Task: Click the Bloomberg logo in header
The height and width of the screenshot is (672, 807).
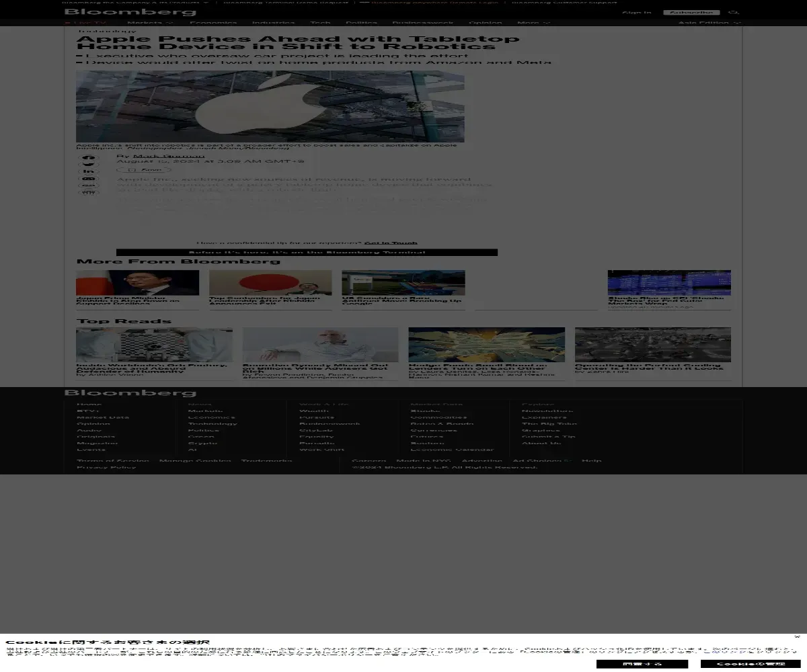Action: click(130, 12)
